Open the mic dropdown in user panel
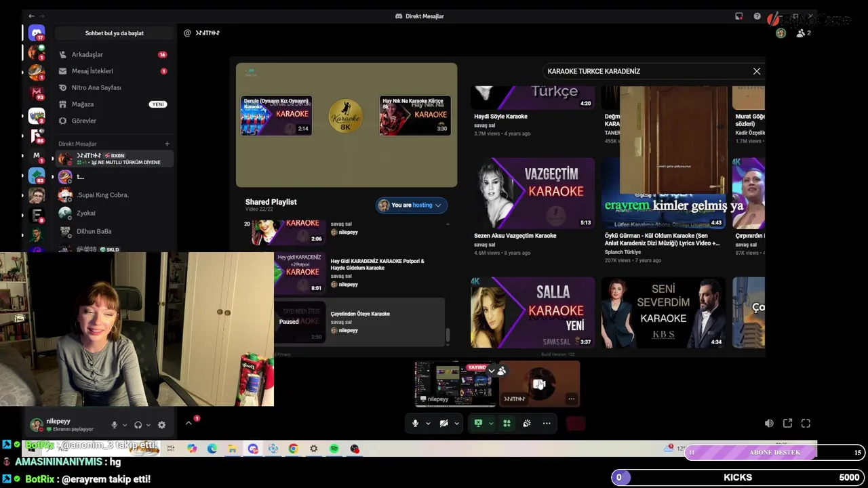The width and height of the screenshot is (868, 488). point(124,425)
